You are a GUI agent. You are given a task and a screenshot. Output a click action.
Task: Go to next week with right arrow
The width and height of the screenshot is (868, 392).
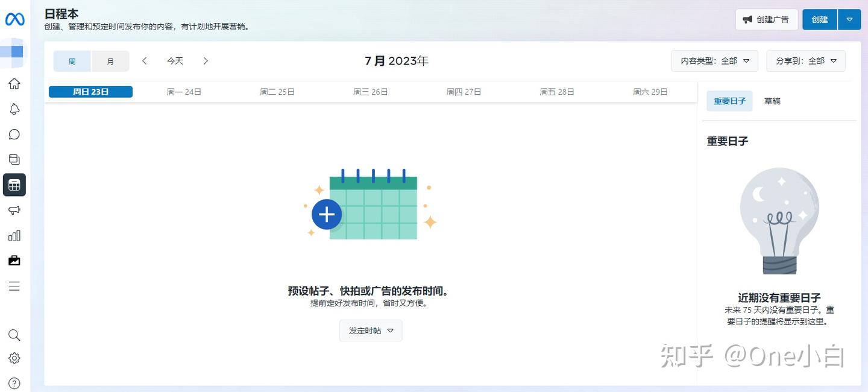point(206,61)
